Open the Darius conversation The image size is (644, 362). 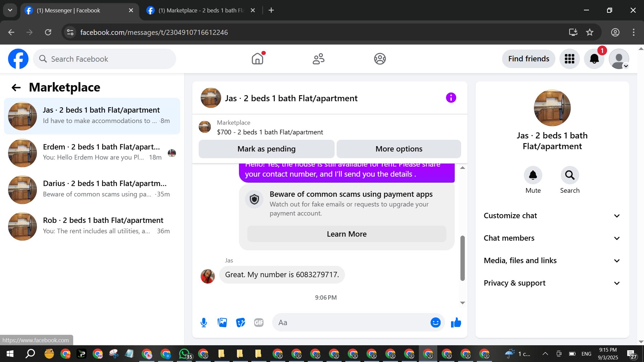92,189
